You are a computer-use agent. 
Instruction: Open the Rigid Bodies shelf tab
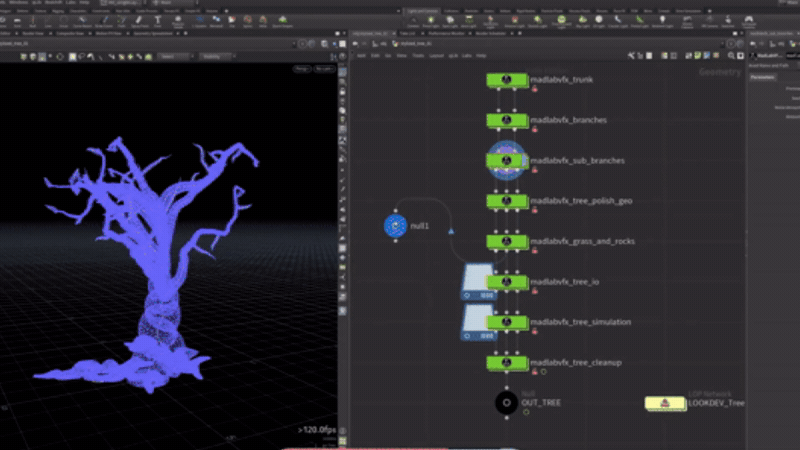click(526, 11)
